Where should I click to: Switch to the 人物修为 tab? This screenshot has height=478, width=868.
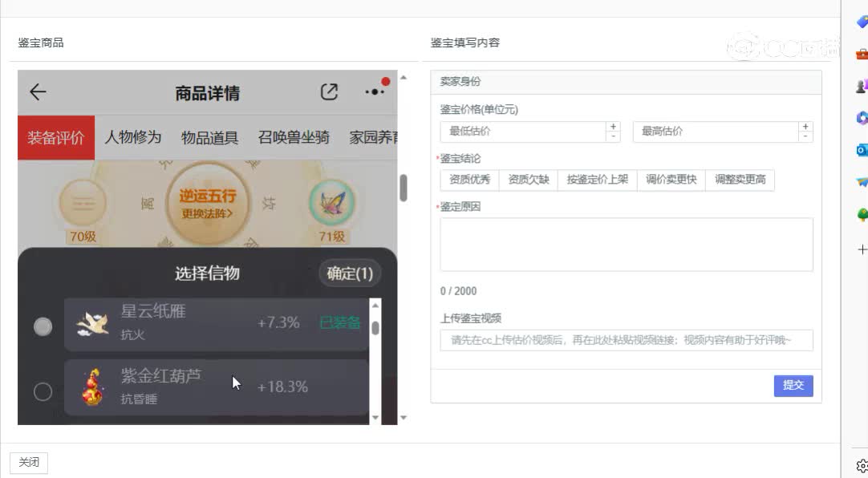[133, 137]
